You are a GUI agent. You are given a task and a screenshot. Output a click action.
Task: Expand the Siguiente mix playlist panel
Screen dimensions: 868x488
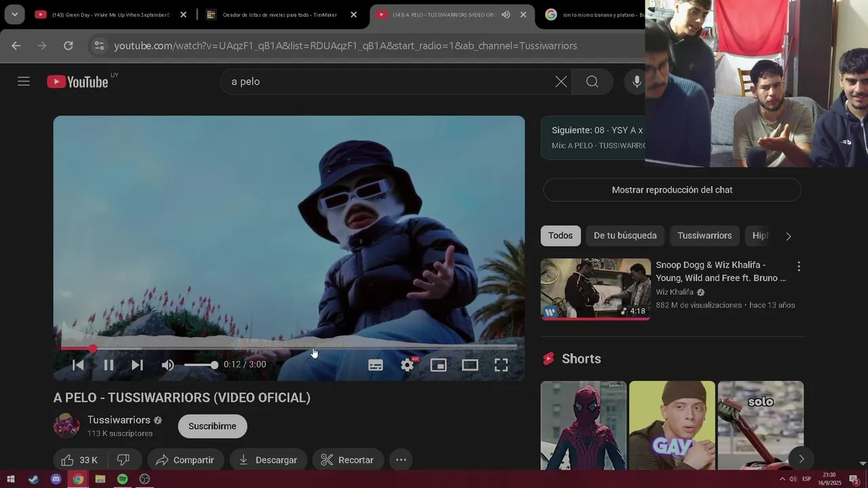coord(593,138)
